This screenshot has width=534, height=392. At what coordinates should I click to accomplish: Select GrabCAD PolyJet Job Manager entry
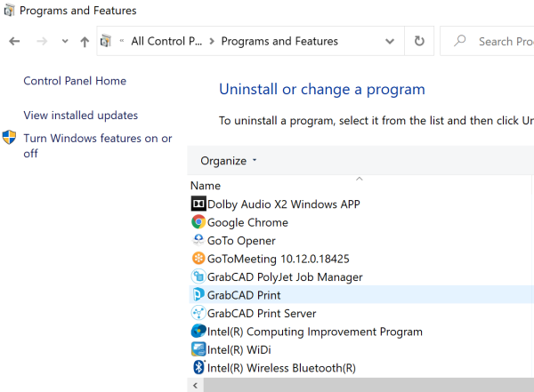(285, 277)
